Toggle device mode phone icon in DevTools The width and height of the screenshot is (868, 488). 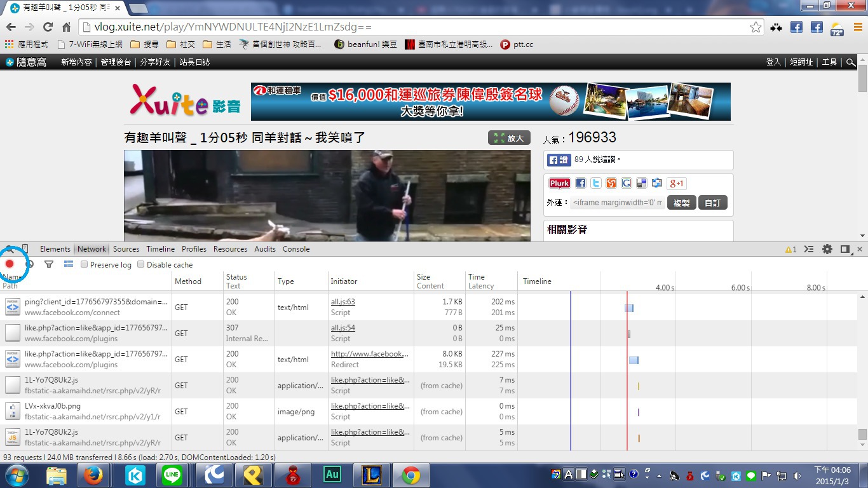(x=25, y=249)
